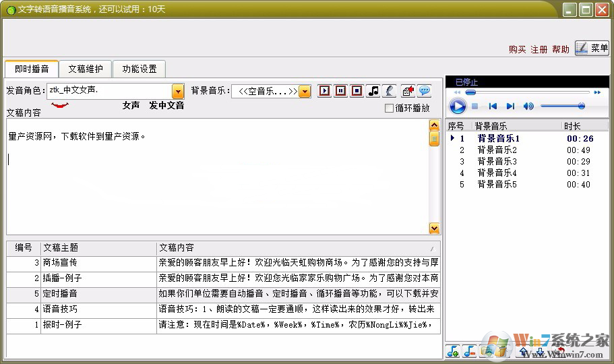This screenshot has height=364, width=614.
Task: Click the speech bubble icon in the toolbar
Action: pyautogui.click(x=425, y=91)
